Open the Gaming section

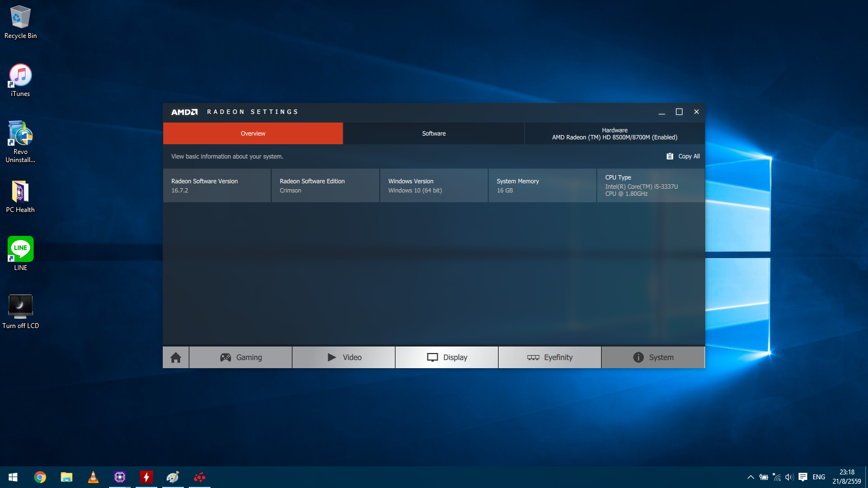(x=241, y=357)
